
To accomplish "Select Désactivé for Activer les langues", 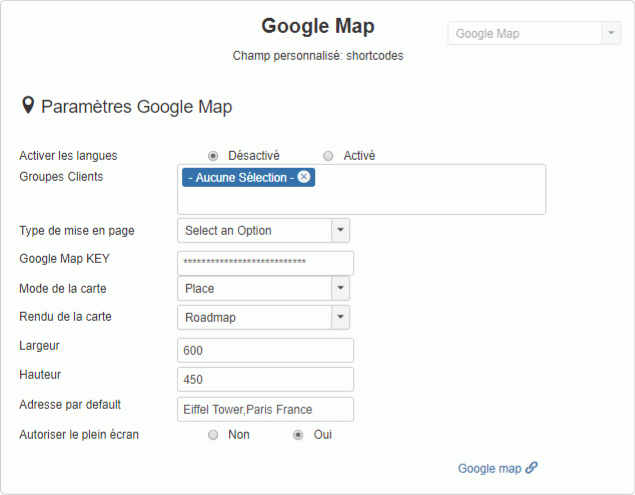I will tap(213, 156).
